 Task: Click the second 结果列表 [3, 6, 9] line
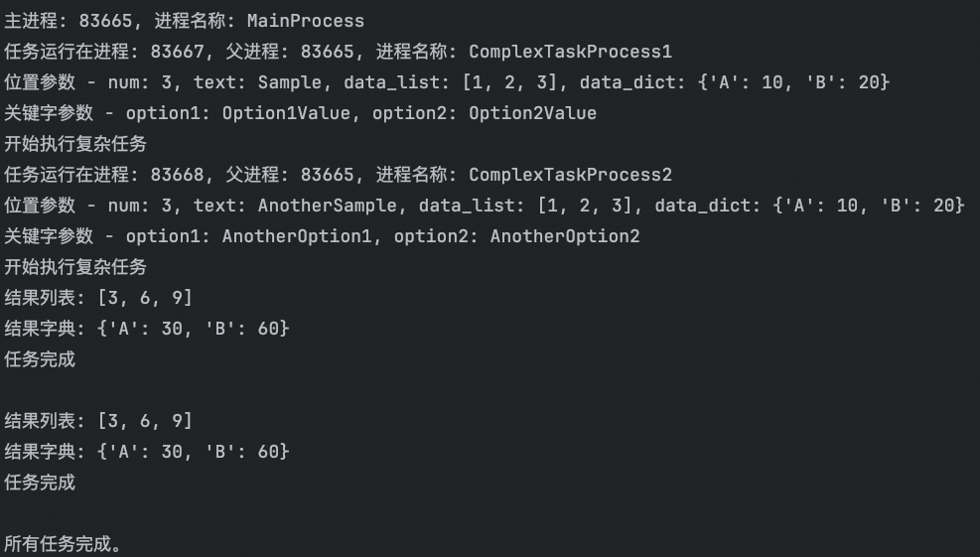coord(98,421)
